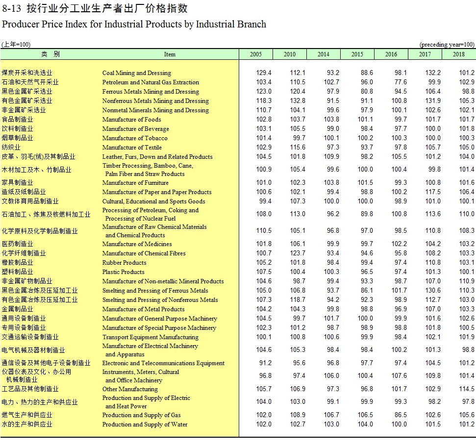Click Coal Mining 2017 value 132.2

point(433,73)
